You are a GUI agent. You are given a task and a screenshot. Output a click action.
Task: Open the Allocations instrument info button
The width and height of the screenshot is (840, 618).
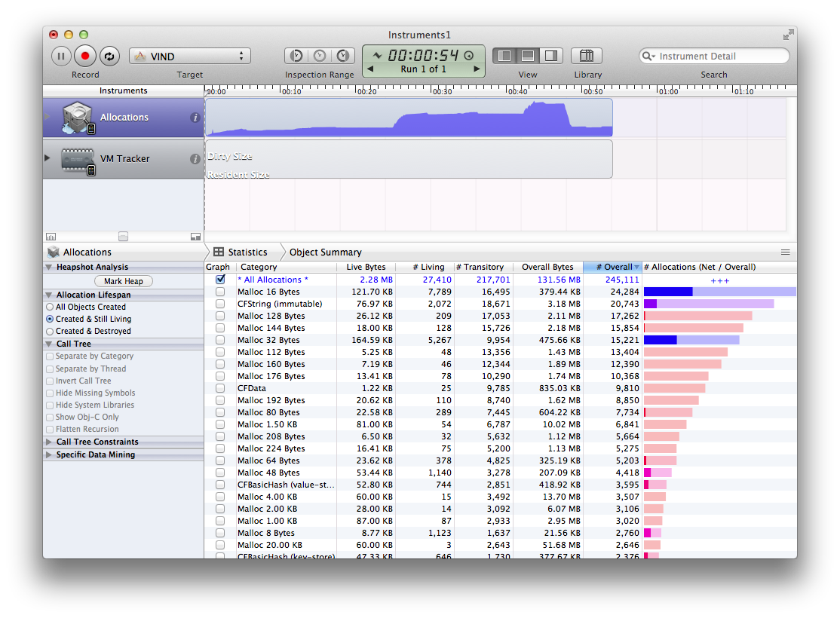(x=195, y=118)
